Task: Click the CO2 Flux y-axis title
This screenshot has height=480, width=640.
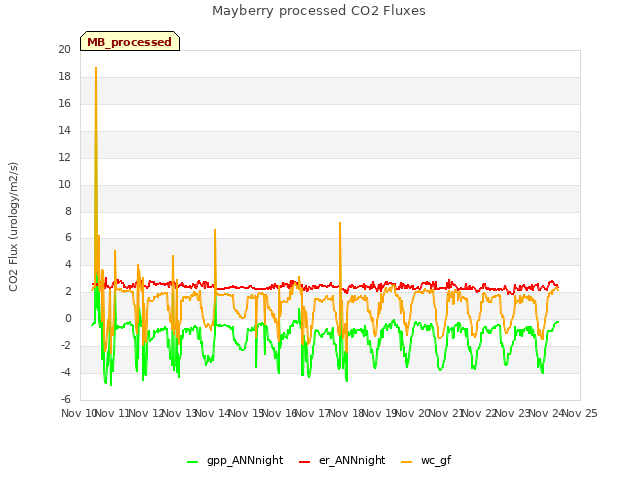Action: click(x=13, y=227)
